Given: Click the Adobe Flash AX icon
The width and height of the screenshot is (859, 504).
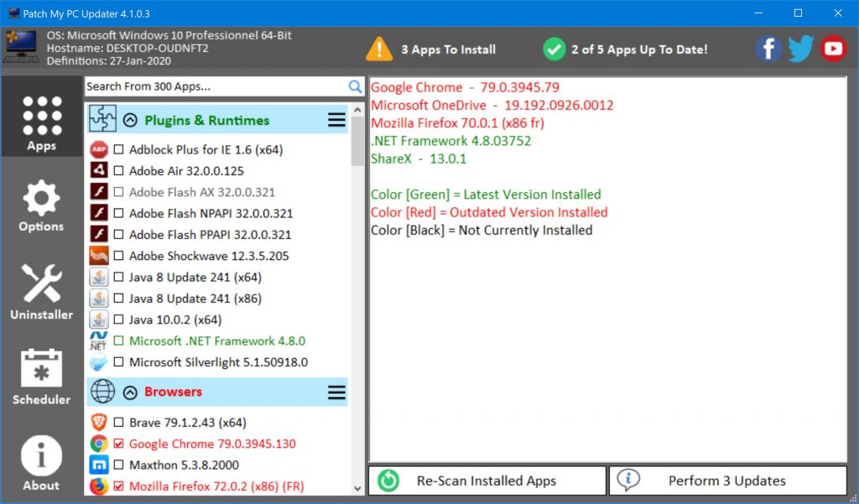Looking at the screenshot, I should (x=99, y=192).
